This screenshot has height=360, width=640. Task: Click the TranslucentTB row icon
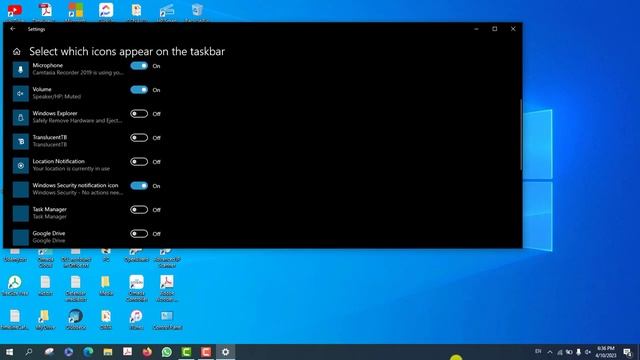pyautogui.click(x=20, y=142)
